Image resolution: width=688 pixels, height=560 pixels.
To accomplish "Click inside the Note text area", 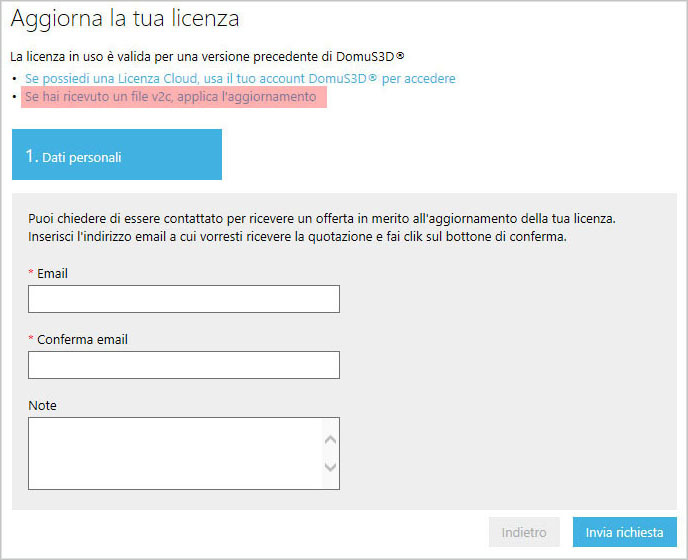I will pos(175,453).
